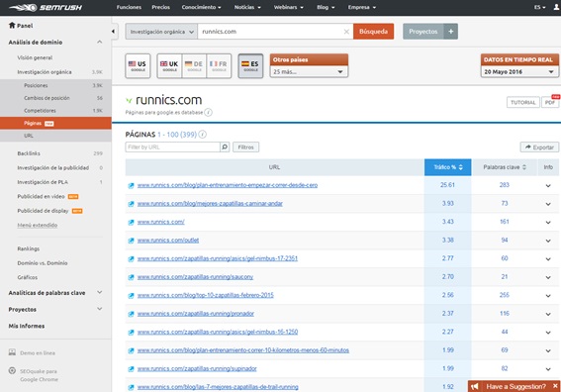This screenshot has height=392, width=561.
Task: Open the 20 Mayo 2016 date dropdown
Action: 519,71
